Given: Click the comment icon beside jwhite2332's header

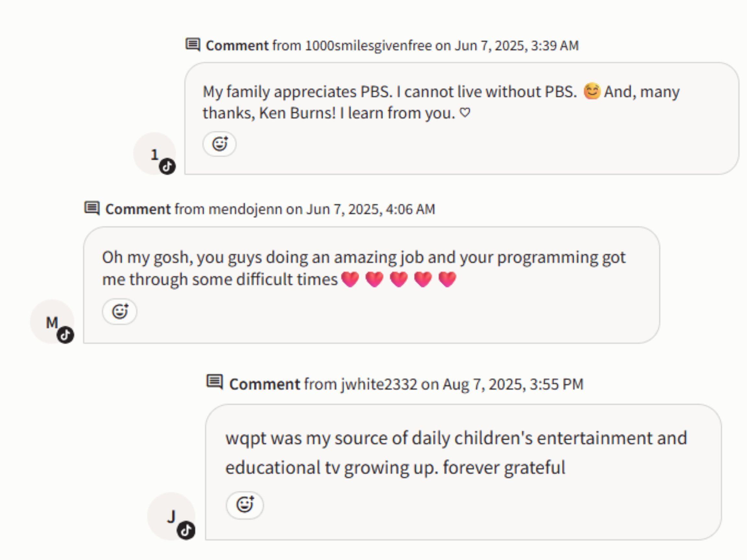Looking at the screenshot, I should [x=215, y=382].
